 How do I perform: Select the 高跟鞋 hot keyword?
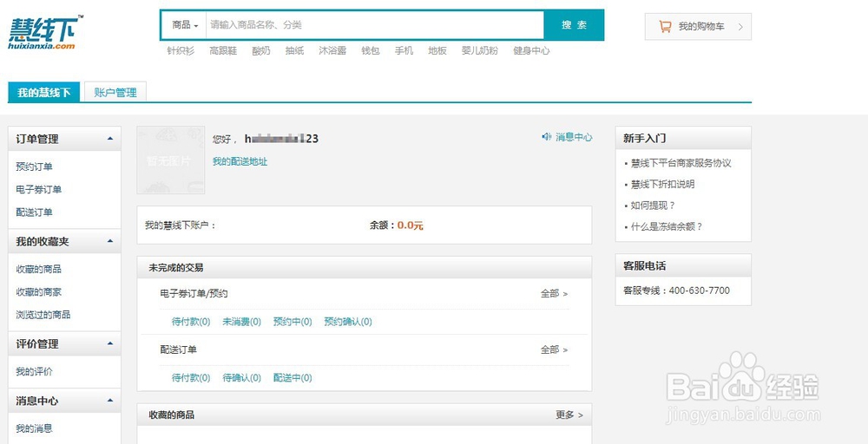223,50
